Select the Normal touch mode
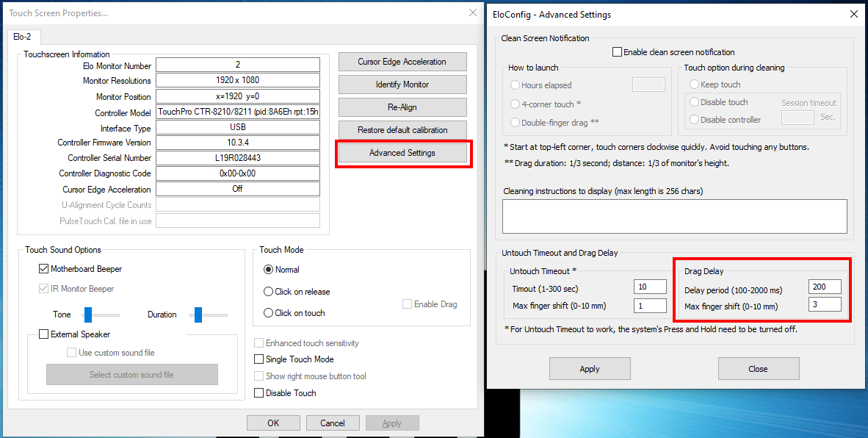868x438 pixels. coord(269,270)
